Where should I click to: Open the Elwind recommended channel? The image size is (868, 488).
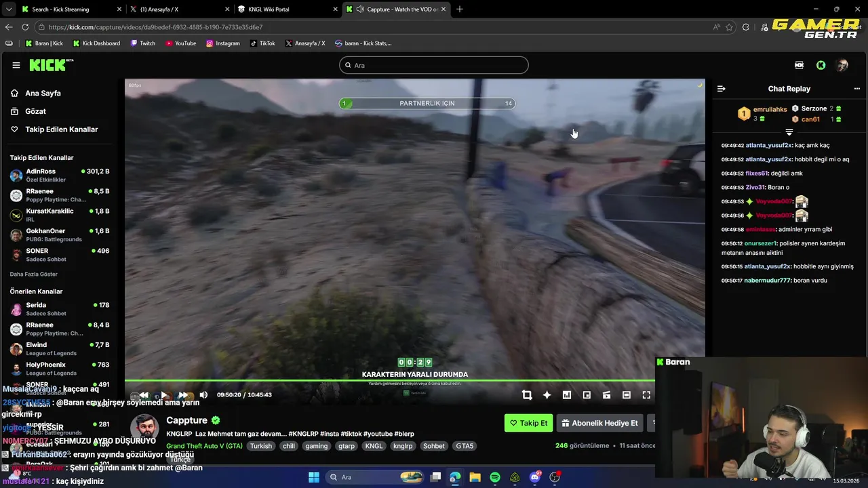coord(60,349)
